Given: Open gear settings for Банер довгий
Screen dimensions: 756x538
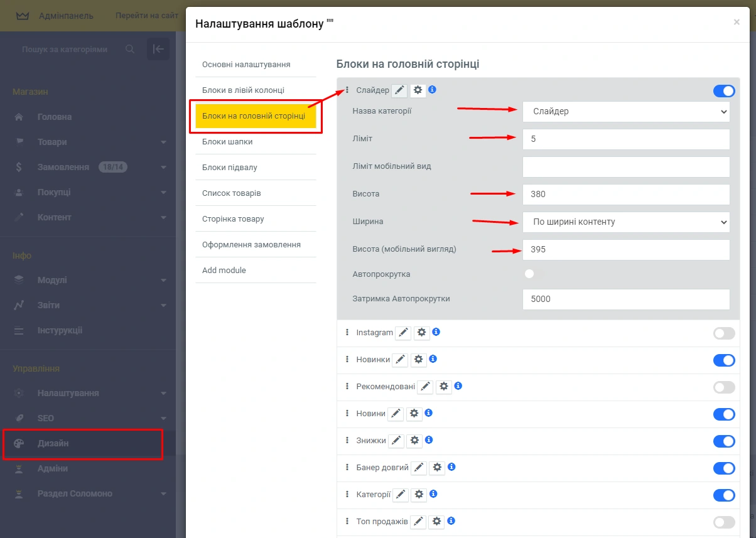Looking at the screenshot, I should click(437, 468).
